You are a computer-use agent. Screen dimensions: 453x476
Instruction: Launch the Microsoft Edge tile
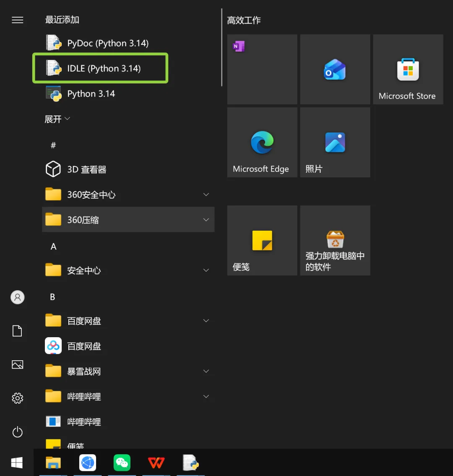(262, 142)
